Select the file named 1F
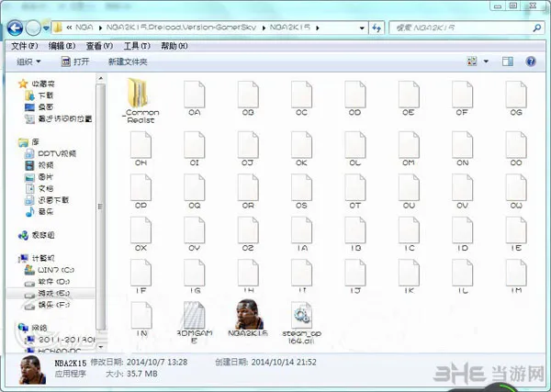The width and height of the screenshot is (551, 392). point(141,276)
